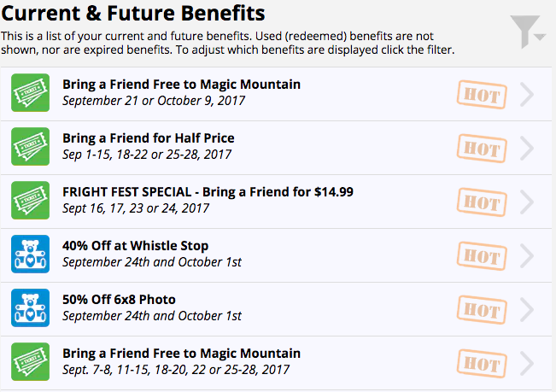Viewport: 556px width, 392px height.
Task: Click ticket icon for Sept. 7-8 Magic Mountain offer
Action: [30, 362]
